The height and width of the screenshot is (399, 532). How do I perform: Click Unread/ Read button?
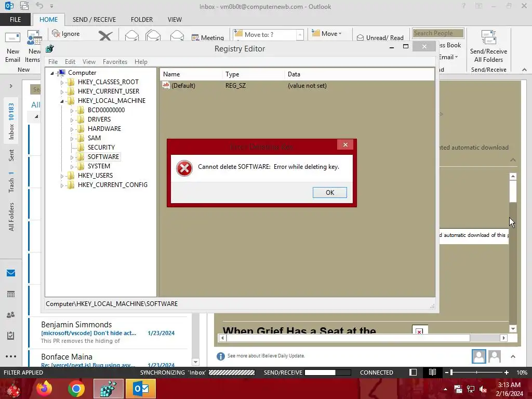[x=380, y=37]
